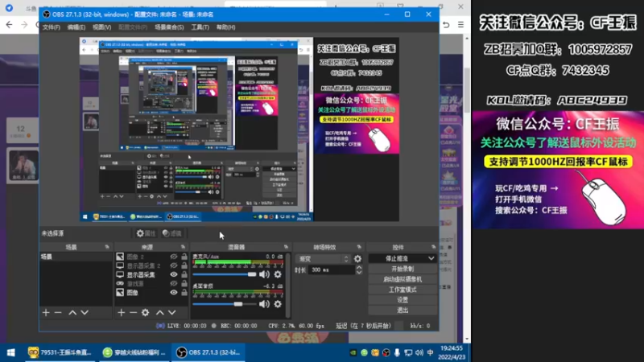
Task: Click the 退出 button
Action: point(402,311)
